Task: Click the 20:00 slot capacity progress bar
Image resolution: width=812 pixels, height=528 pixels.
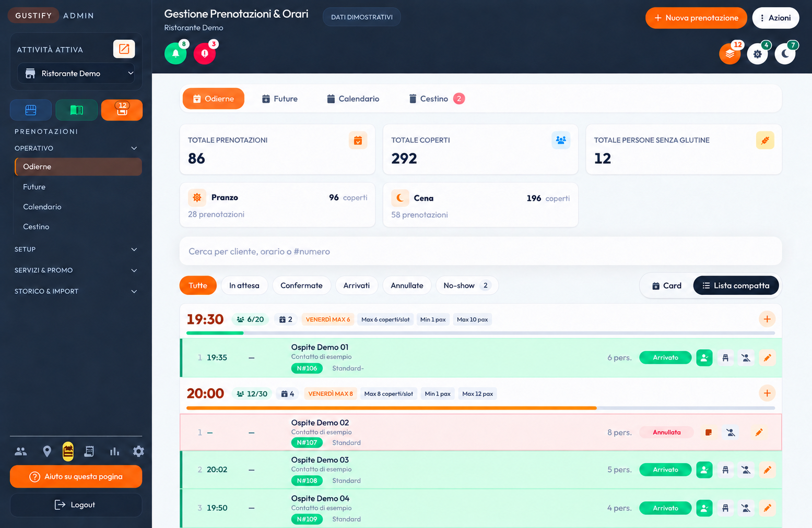Action: [480, 408]
